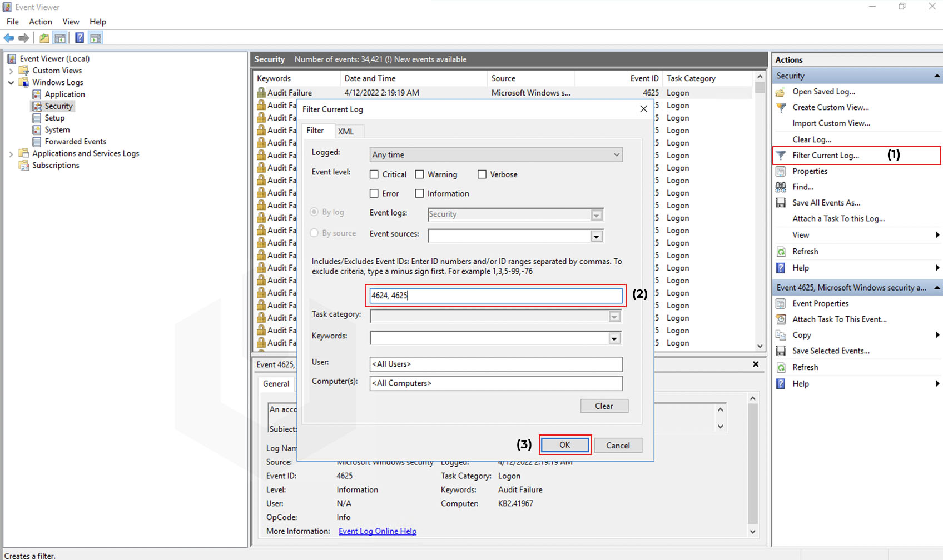The width and height of the screenshot is (943, 560).
Task: Enable the Critical event level checkbox
Action: [x=374, y=174]
